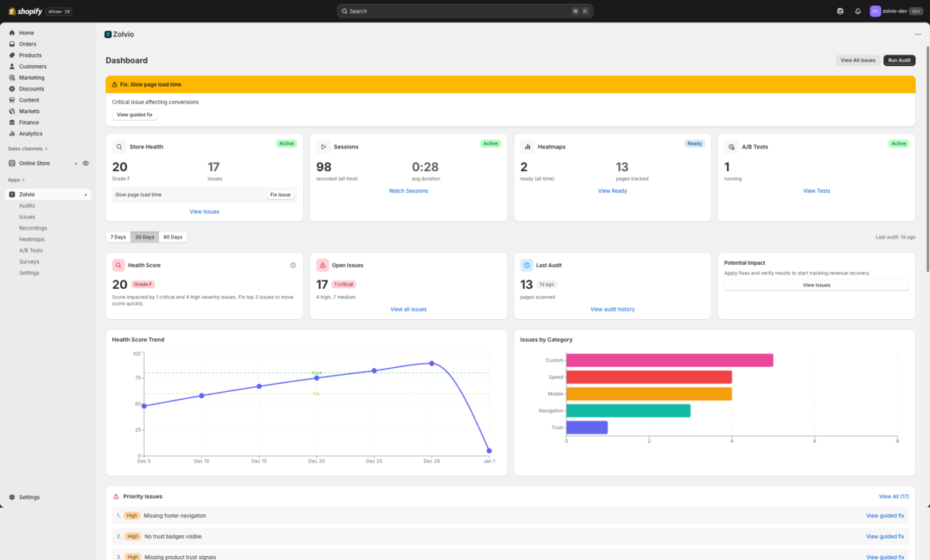
Task: Switch to the 7 Days tab
Action: coord(118,236)
